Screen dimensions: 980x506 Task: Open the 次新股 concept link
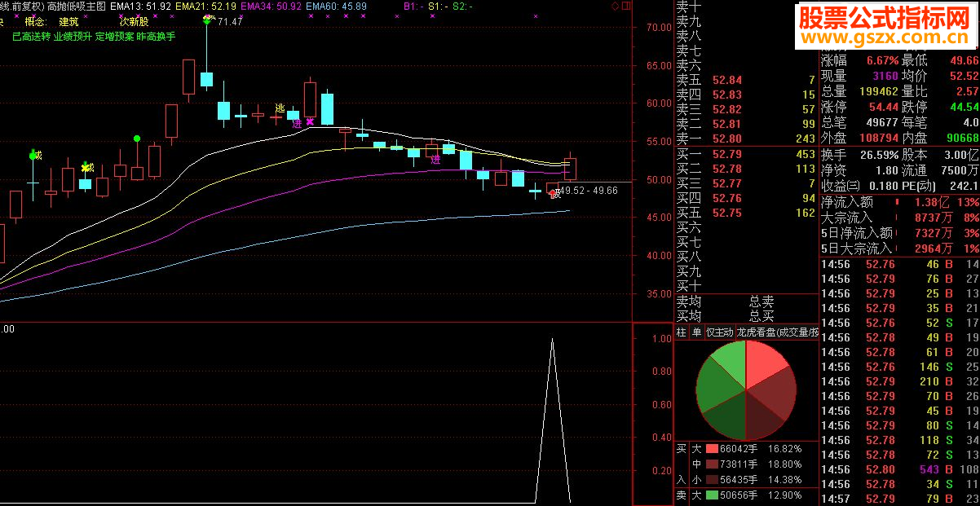coord(134,21)
